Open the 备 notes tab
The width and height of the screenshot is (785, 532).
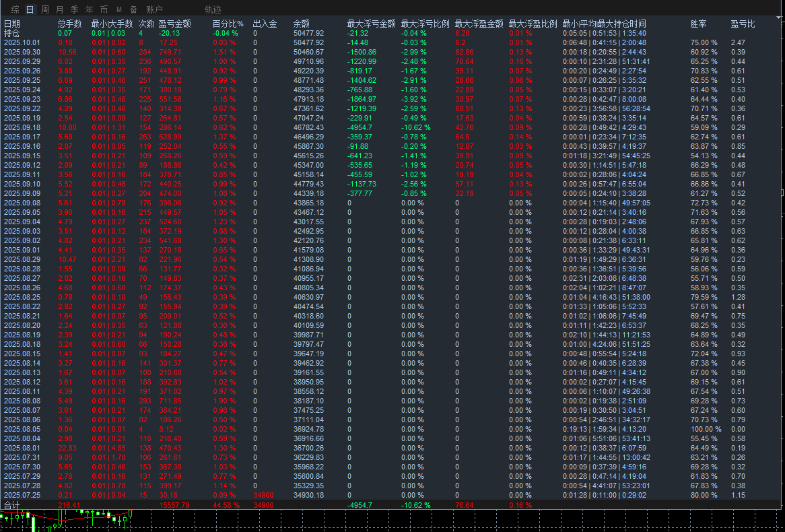(134, 9)
